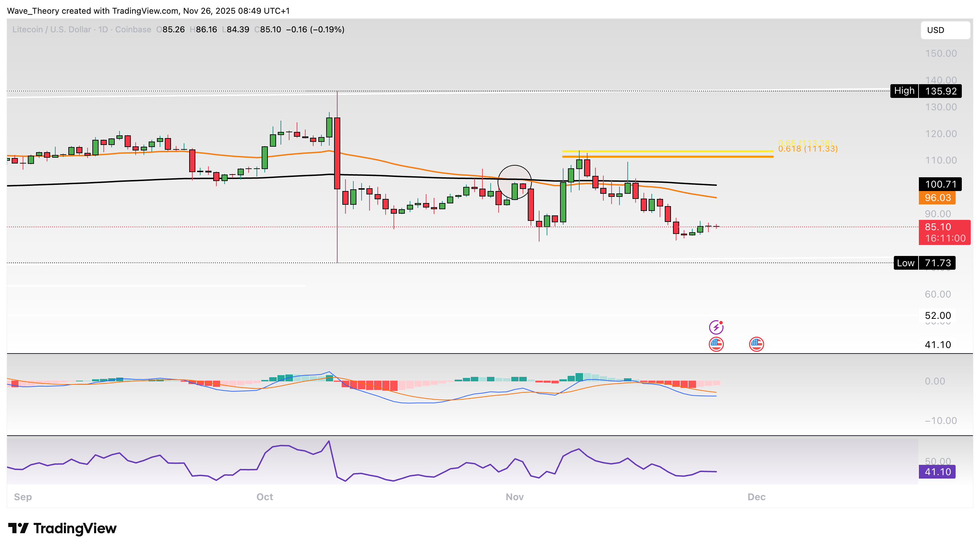Click the Dec label on the time axis
This screenshot has width=980, height=549.
[x=758, y=497]
